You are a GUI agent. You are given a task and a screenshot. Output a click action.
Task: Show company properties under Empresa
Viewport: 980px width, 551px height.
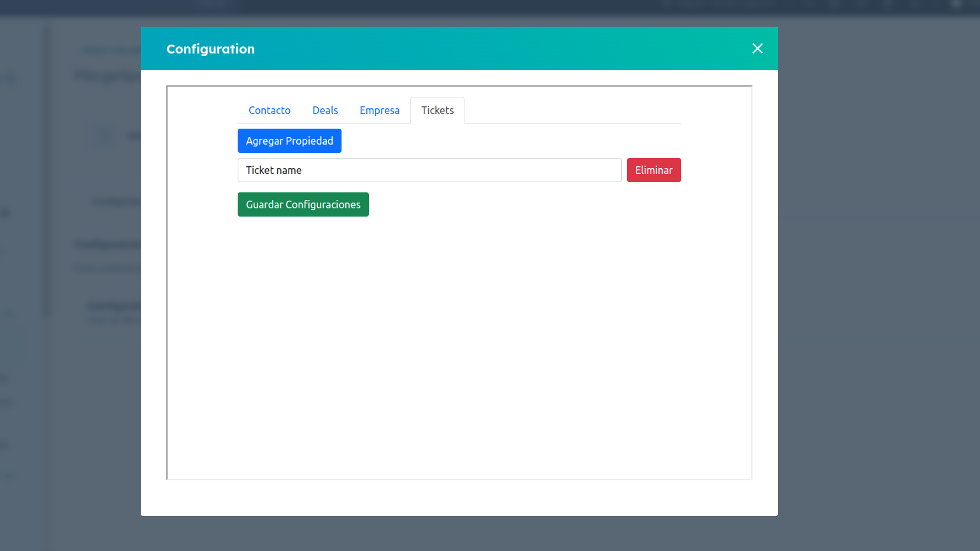click(x=379, y=110)
